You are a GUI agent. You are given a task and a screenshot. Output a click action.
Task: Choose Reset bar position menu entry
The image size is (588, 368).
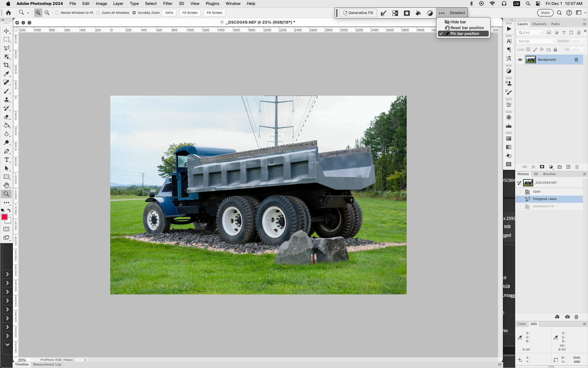point(467,28)
